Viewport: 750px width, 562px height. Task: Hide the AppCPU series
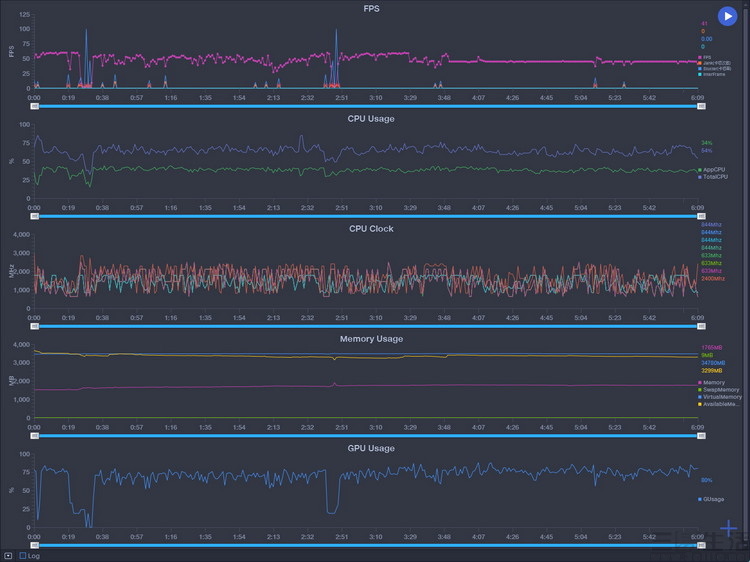[712, 170]
